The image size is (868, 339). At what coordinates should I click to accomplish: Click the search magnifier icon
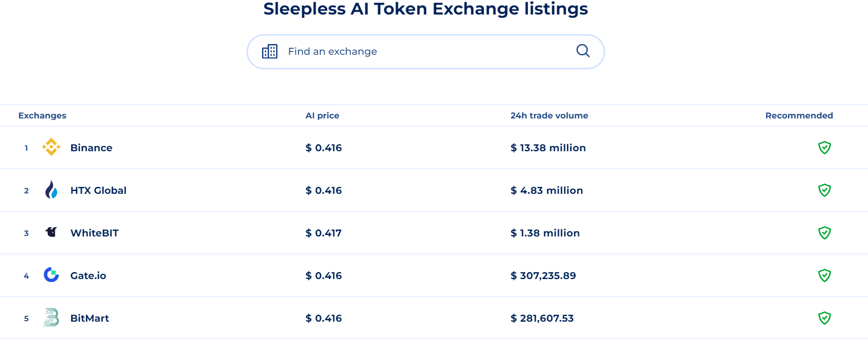coord(583,51)
